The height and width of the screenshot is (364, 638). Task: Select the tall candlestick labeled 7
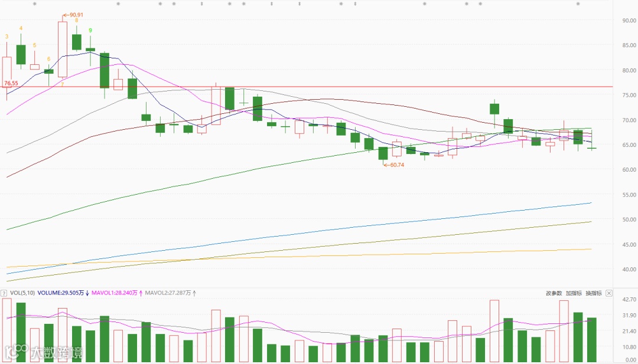tap(62, 49)
